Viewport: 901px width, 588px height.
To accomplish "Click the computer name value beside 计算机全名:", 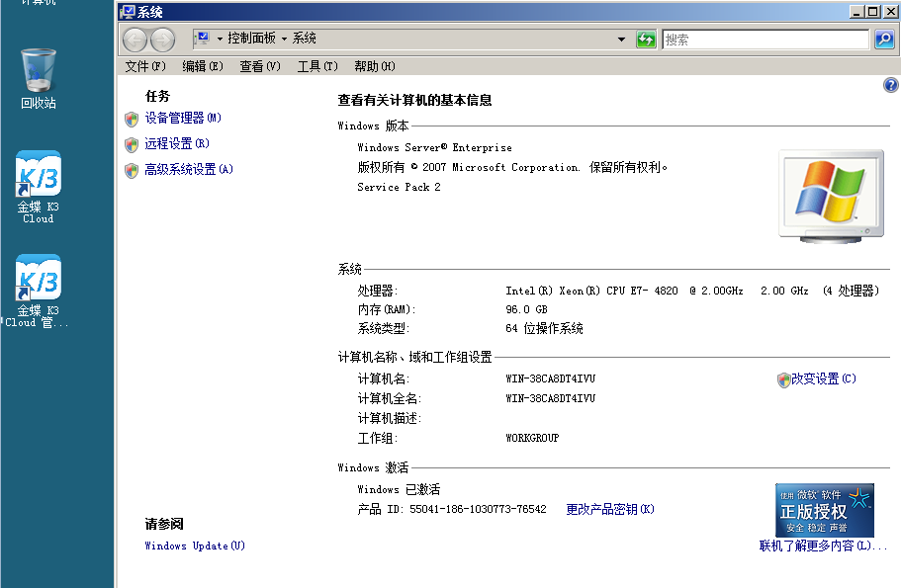I will coord(551,398).
